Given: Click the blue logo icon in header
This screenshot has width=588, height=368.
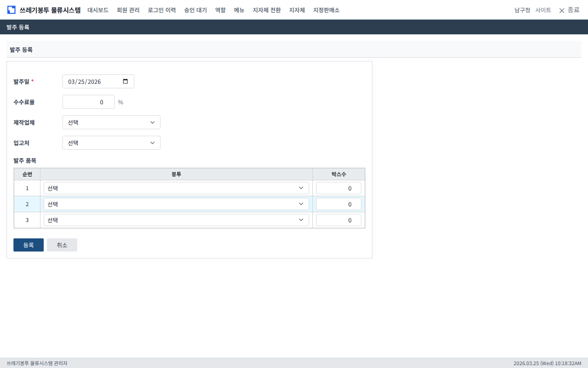Looking at the screenshot, I should tap(11, 10).
